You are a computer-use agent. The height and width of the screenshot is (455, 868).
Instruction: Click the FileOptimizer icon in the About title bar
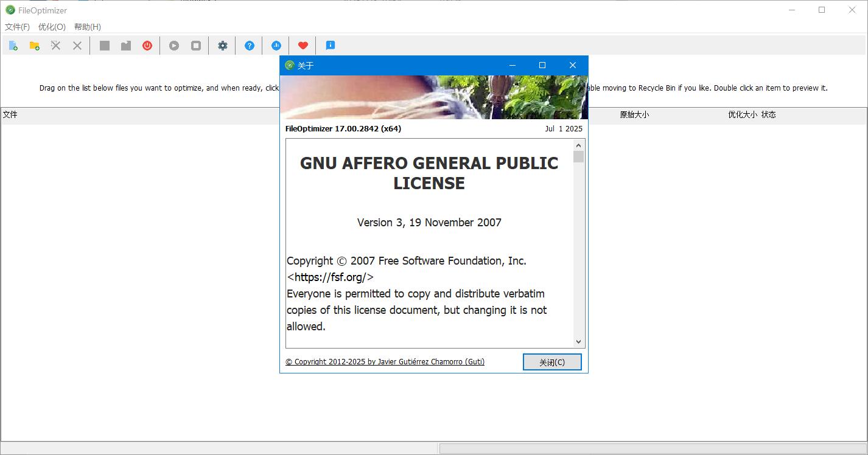pyautogui.click(x=290, y=66)
